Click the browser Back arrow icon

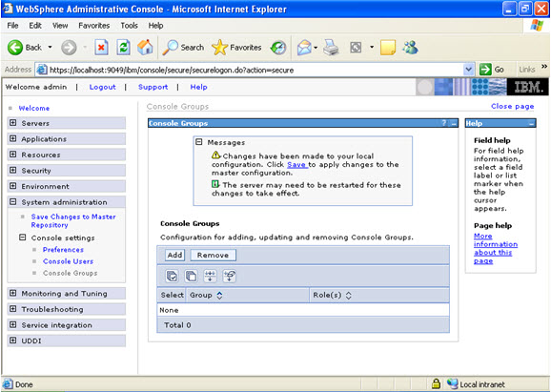(x=15, y=47)
